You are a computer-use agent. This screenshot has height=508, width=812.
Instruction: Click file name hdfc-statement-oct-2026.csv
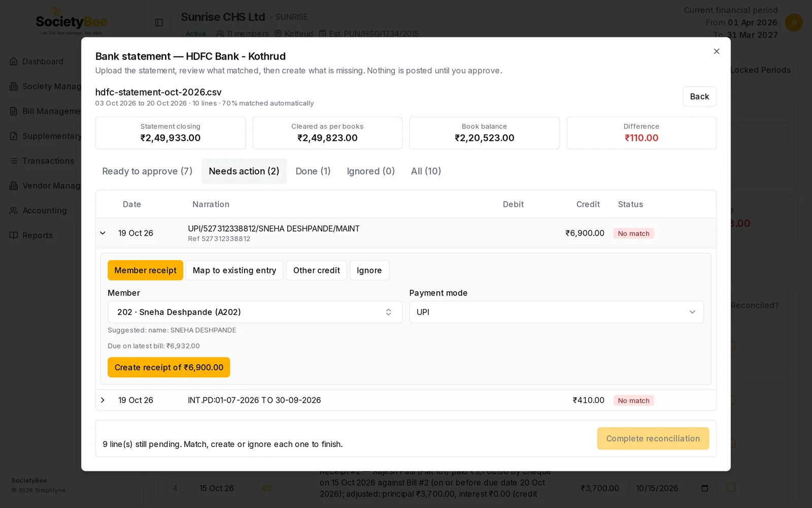[158, 92]
